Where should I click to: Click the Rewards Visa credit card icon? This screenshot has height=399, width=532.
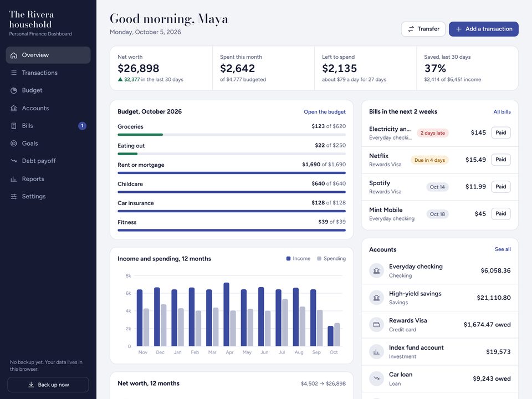point(376,325)
